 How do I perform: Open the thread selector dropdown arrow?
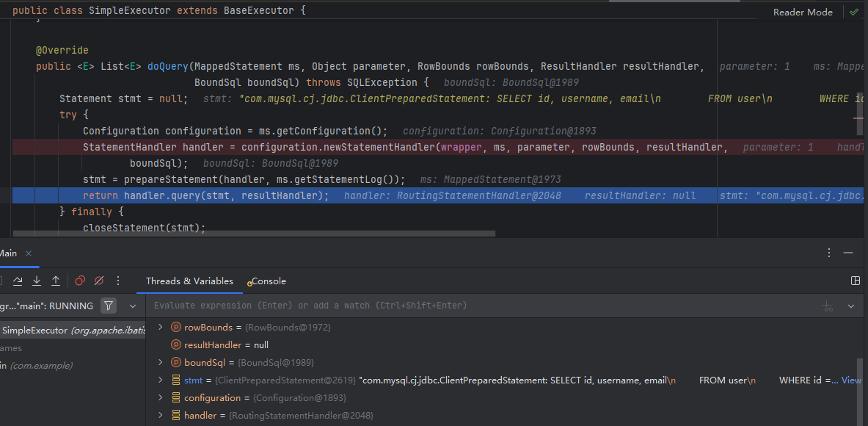(132, 306)
